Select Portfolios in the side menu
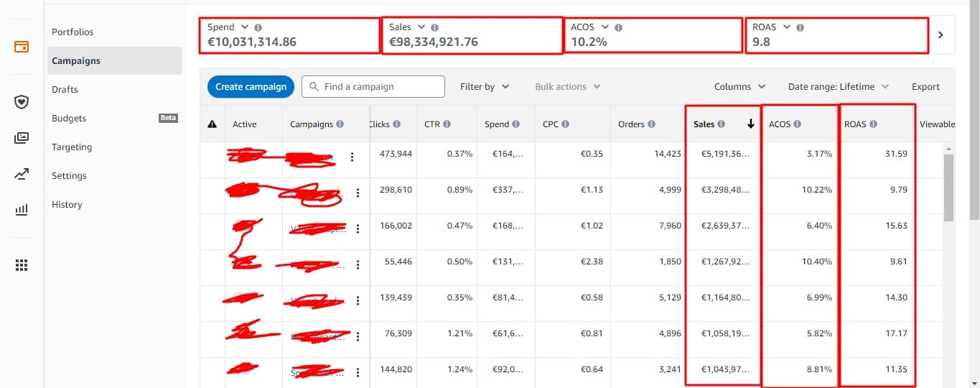Viewport: 980px width, 388px height. pos(73,32)
